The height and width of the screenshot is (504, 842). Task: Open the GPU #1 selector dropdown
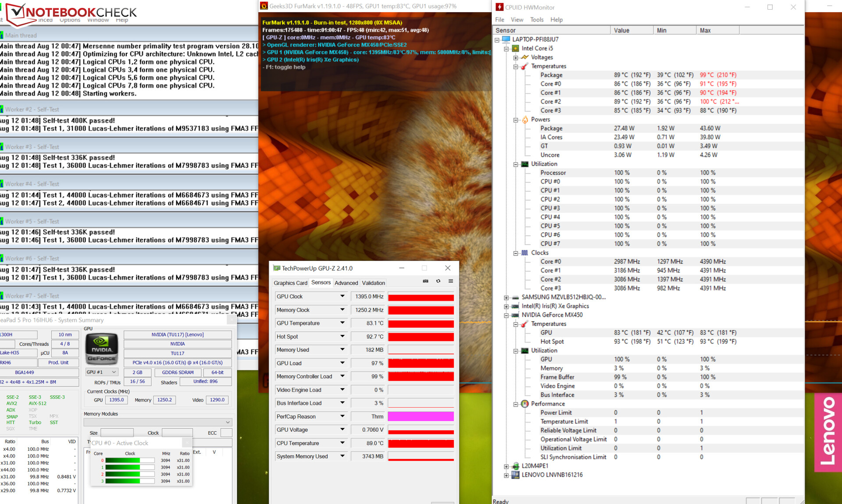coord(102,372)
